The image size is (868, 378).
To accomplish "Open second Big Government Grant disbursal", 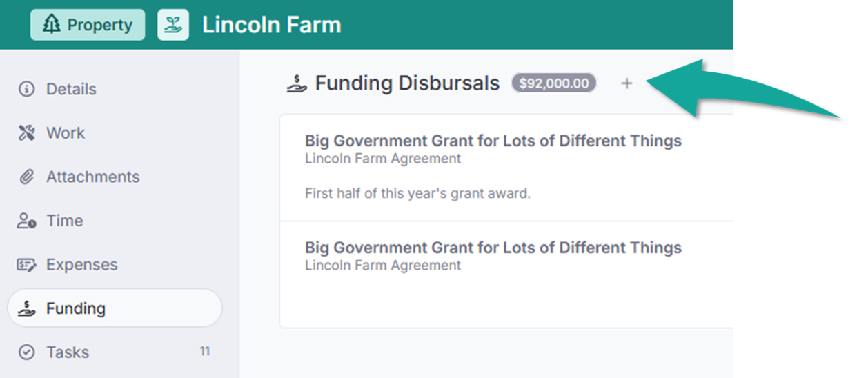I will [x=493, y=248].
